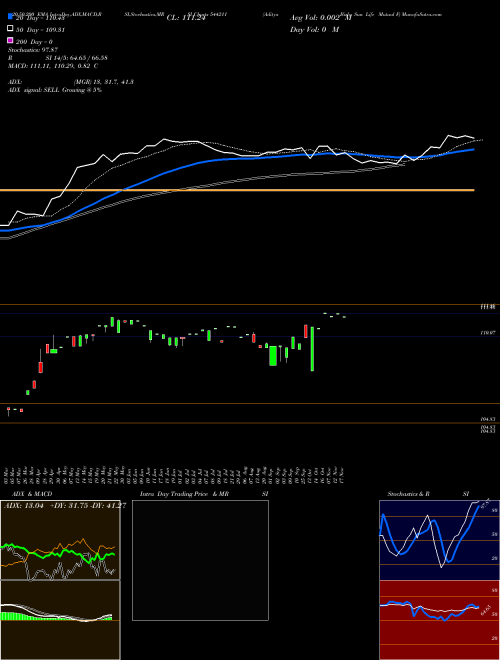Click the 'Stochastics: 97.87' readout
Screen dimensions: 500x660
pos(33,50)
